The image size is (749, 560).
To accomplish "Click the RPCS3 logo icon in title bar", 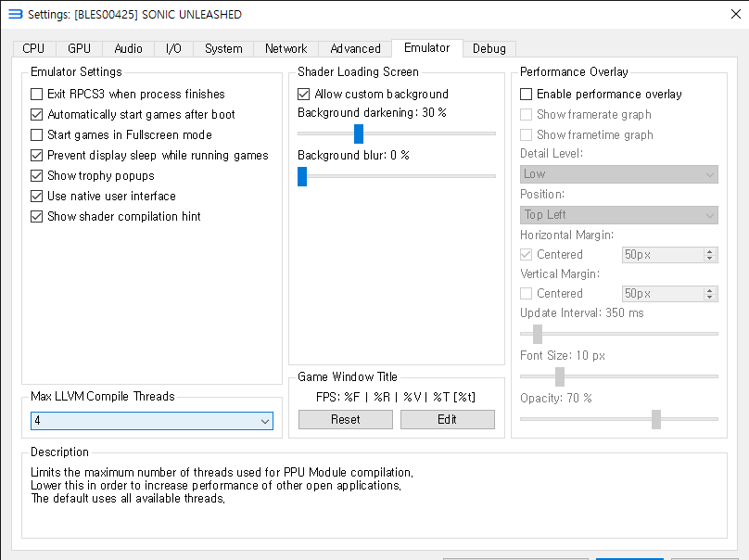I will [15, 14].
